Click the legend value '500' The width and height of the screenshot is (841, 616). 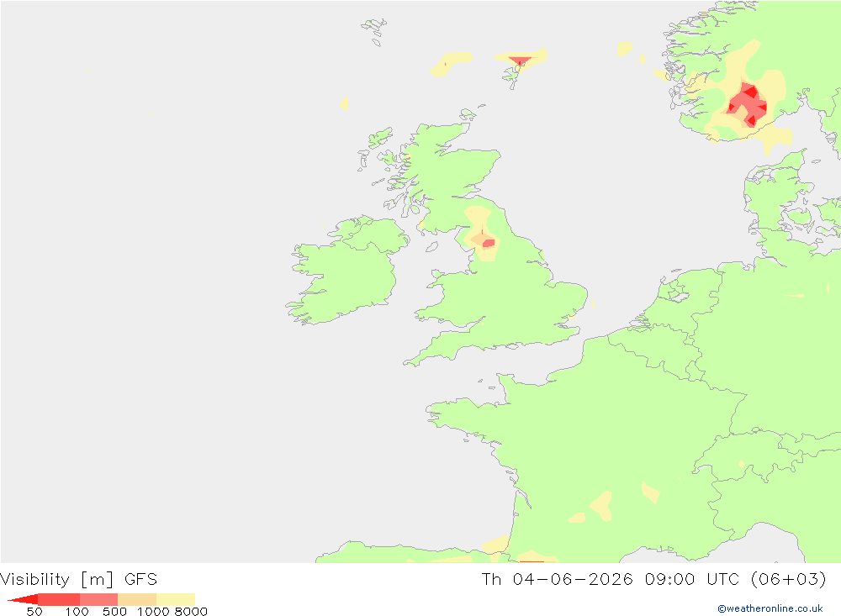pos(114,612)
